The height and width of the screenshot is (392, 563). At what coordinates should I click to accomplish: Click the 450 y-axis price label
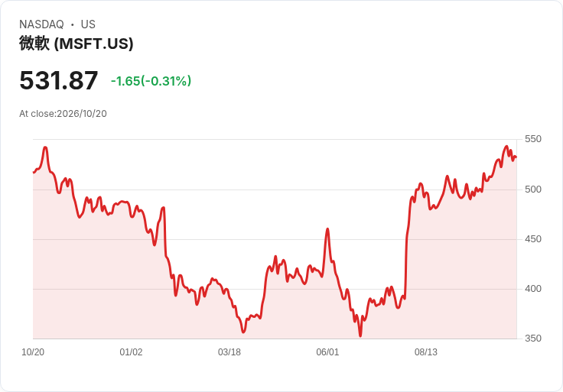tap(533, 239)
